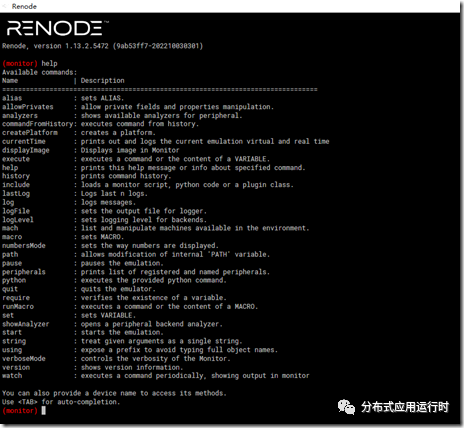Click the 'using' command name

click(x=12, y=350)
